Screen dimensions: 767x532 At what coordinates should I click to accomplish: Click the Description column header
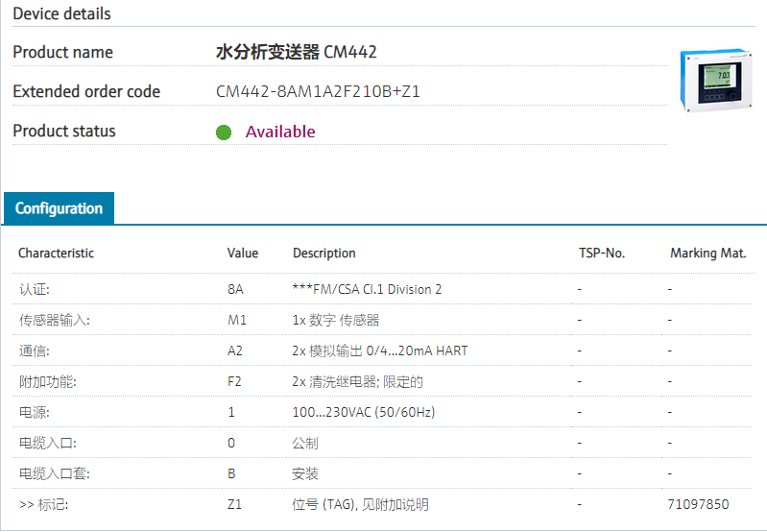click(x=324, y=254)
